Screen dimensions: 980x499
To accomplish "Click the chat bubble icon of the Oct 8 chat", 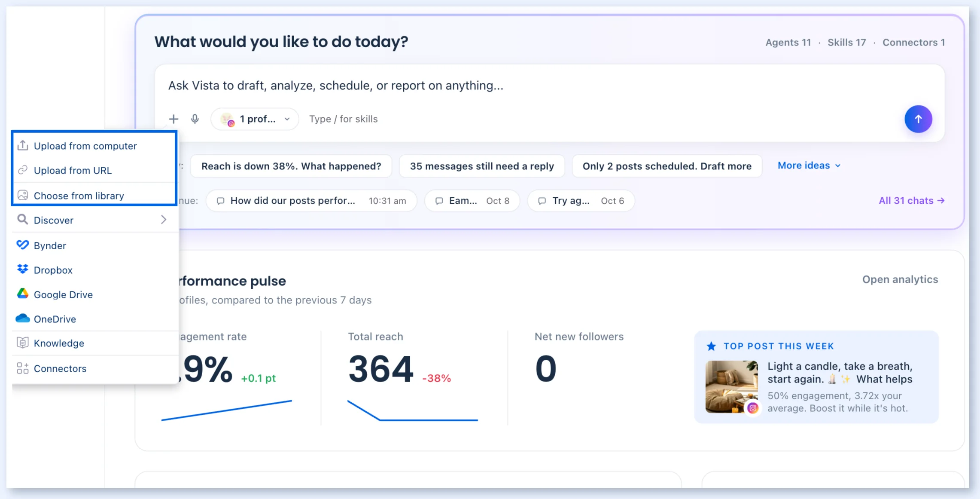I will click(439, 201).
